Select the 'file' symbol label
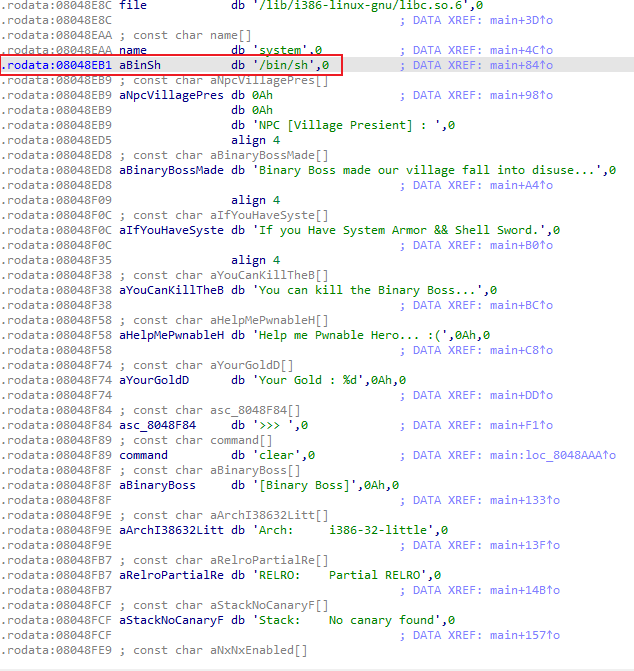The image size is (634, 671). [133, 5]
